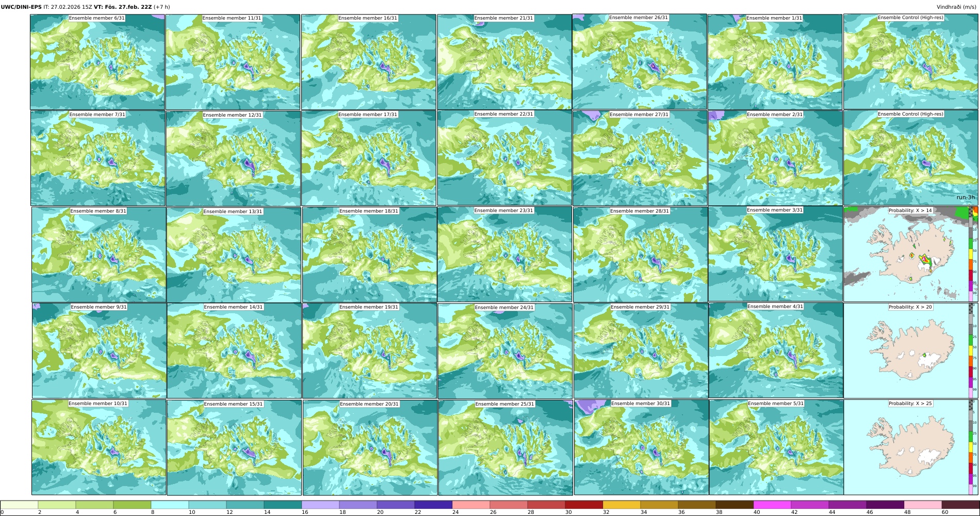The width and height of the screenshot is (980, 516).
Task: Click the Probability X > 20 percentage colorbar
Action: pos(971,350)
